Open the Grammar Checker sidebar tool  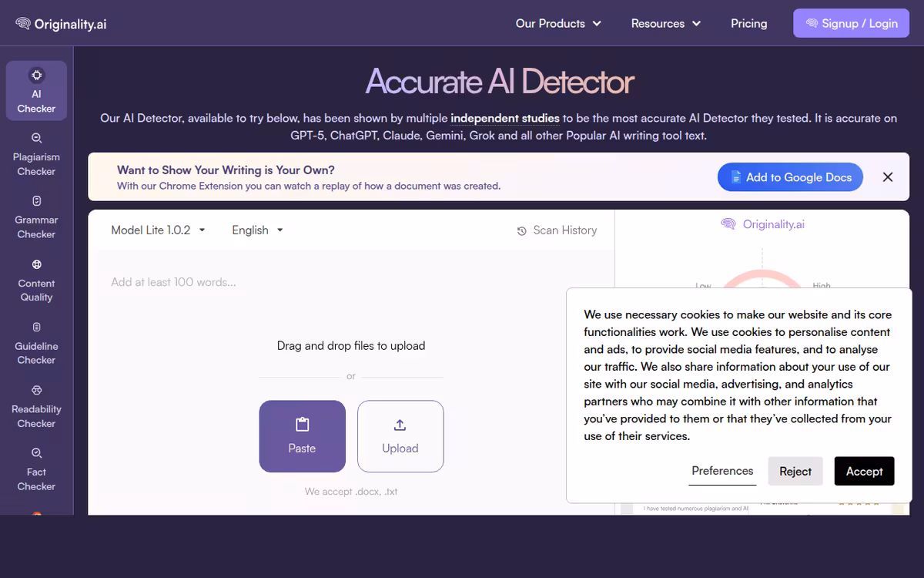(36, 217)
